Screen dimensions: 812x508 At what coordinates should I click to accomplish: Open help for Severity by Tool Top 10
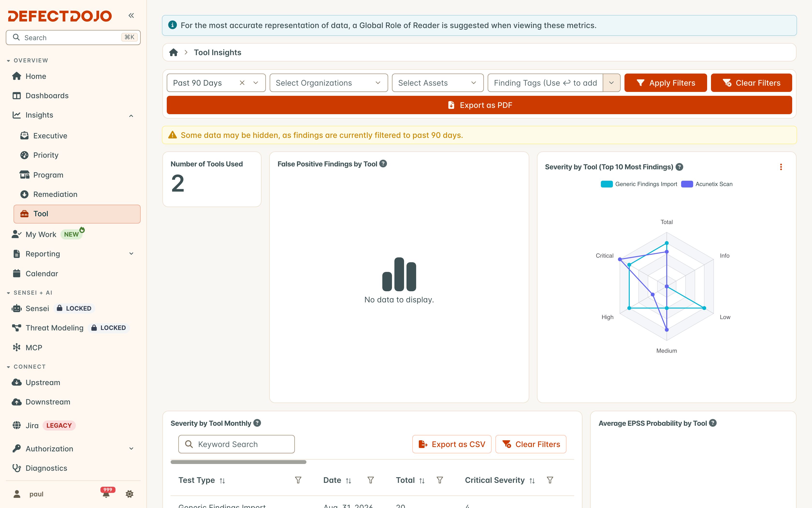pos(680,167)
